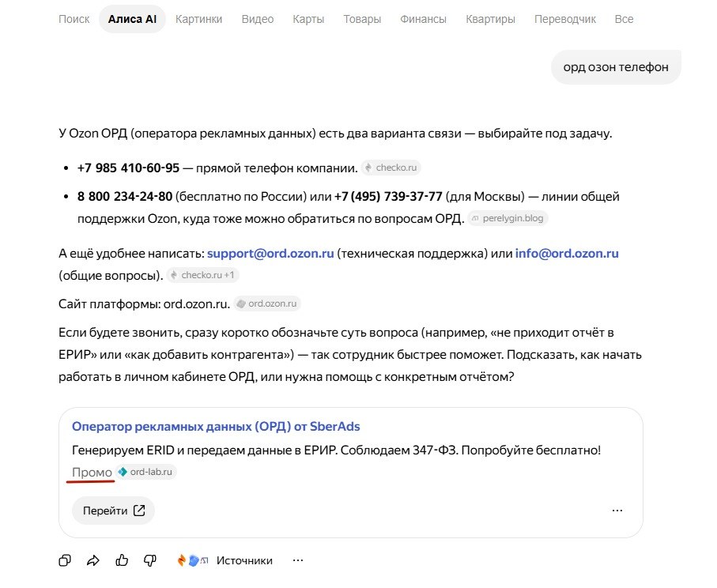Click the Промо label in the ad
The height and width of the screenshot is (588, 717).
[x=92, y=473]
